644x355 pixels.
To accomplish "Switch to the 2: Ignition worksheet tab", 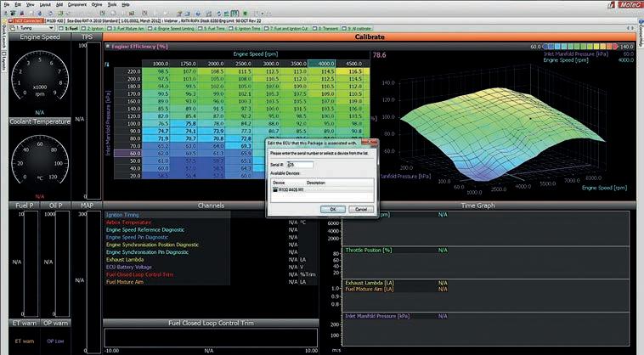I will tap(93, 28).
